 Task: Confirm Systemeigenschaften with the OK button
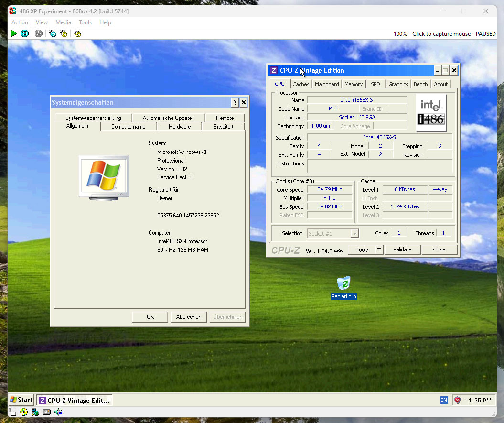pyautogui.click(x=150, y=317)
